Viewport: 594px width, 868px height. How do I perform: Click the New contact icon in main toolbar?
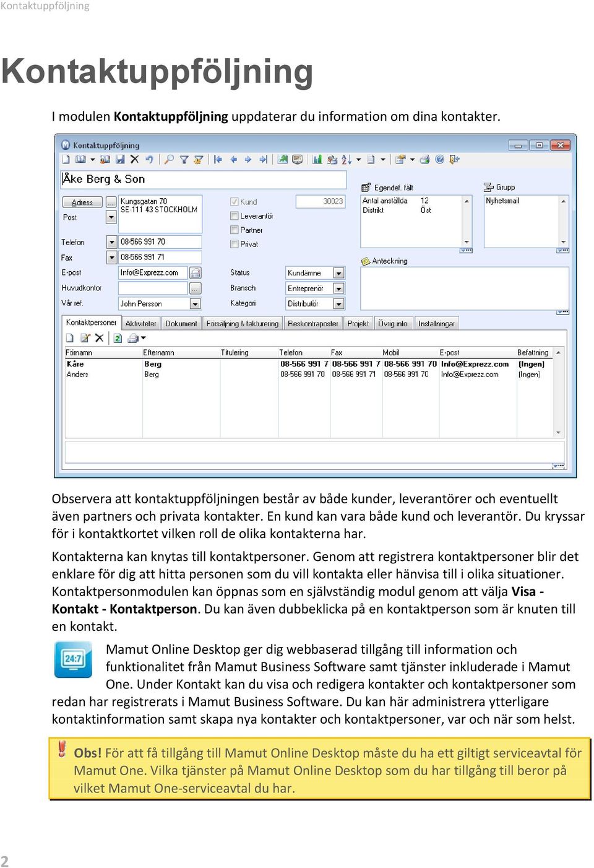click(66, 160)
